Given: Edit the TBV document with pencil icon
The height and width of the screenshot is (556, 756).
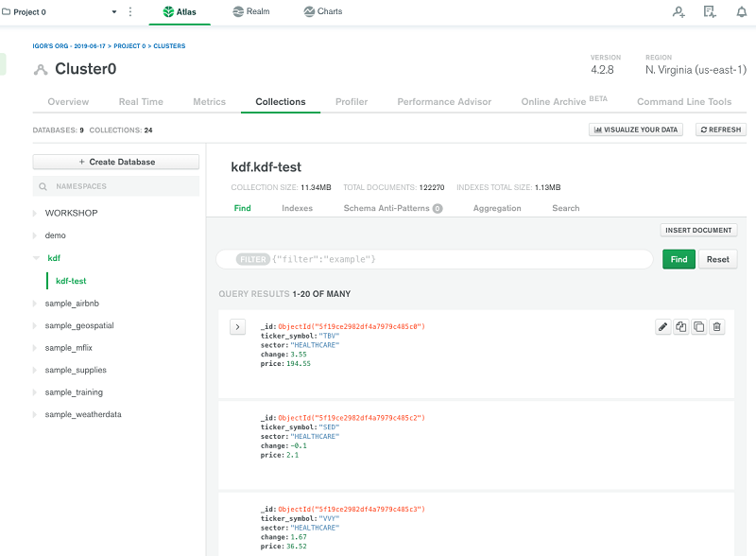Looking at the screenshot, I should 663,327.
